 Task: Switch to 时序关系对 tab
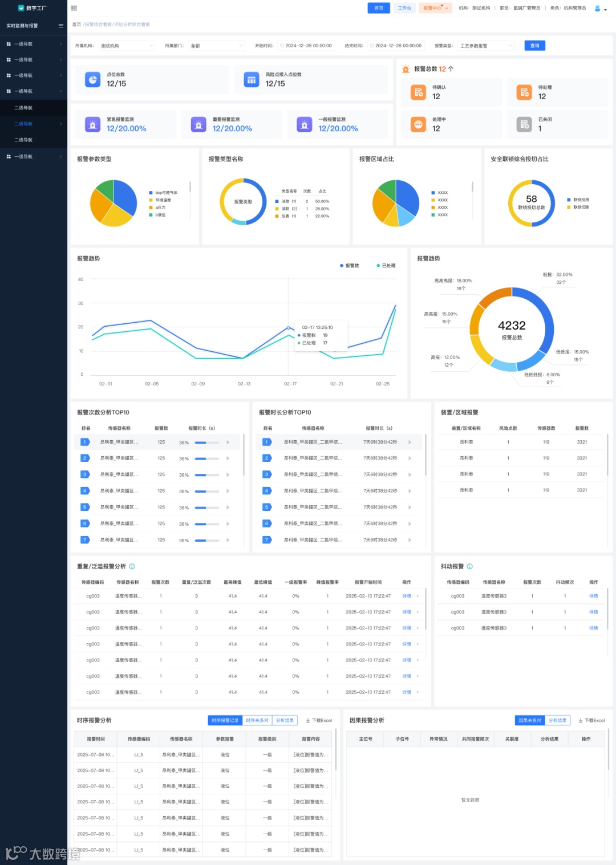(x=257, y=720)
